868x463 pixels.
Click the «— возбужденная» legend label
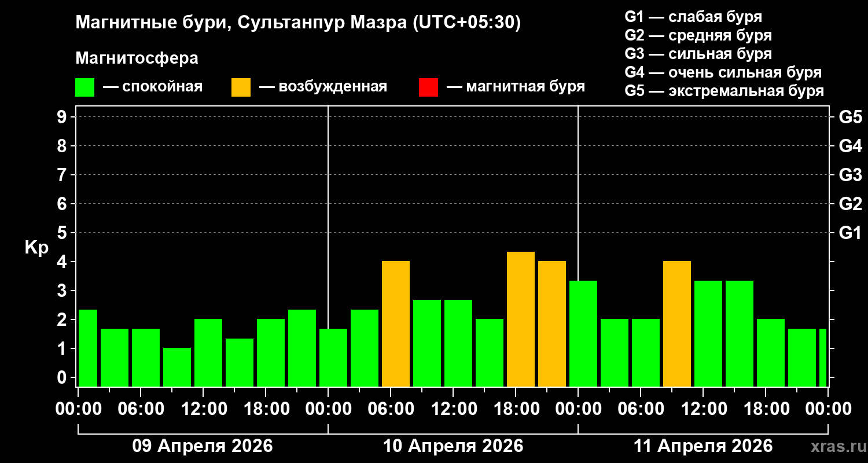323,87
